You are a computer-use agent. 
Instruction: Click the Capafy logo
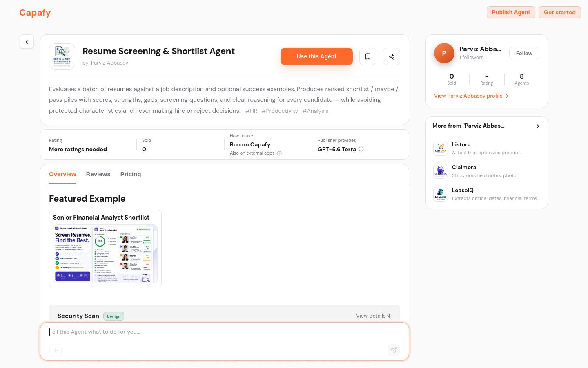pyautogui.click(x=31, y=13)
